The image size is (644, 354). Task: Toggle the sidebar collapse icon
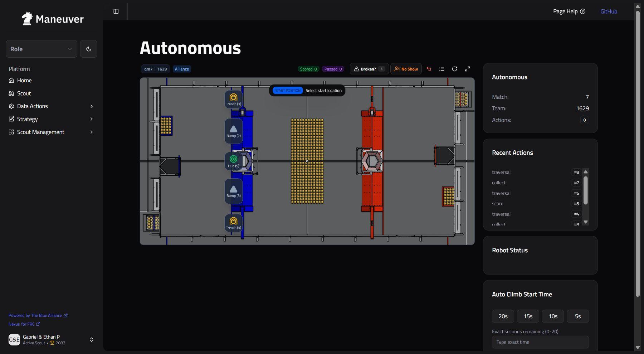pyautogui.click(x=116, y=11)
